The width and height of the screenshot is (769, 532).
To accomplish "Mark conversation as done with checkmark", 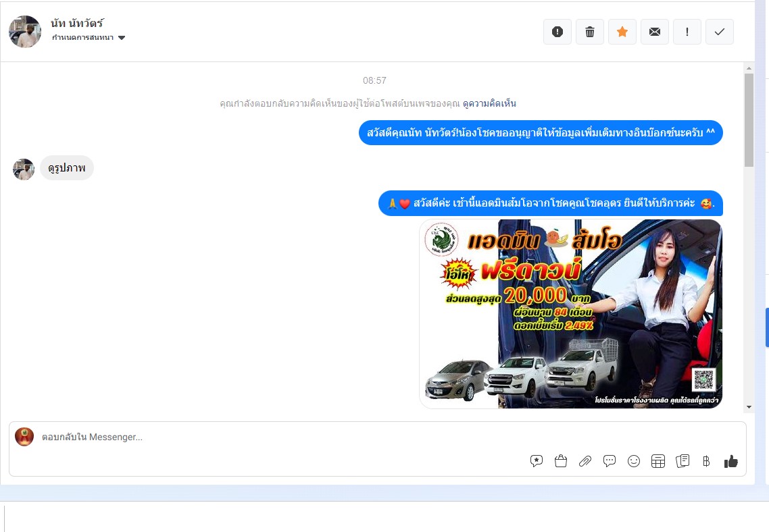I will pos(720,32).
